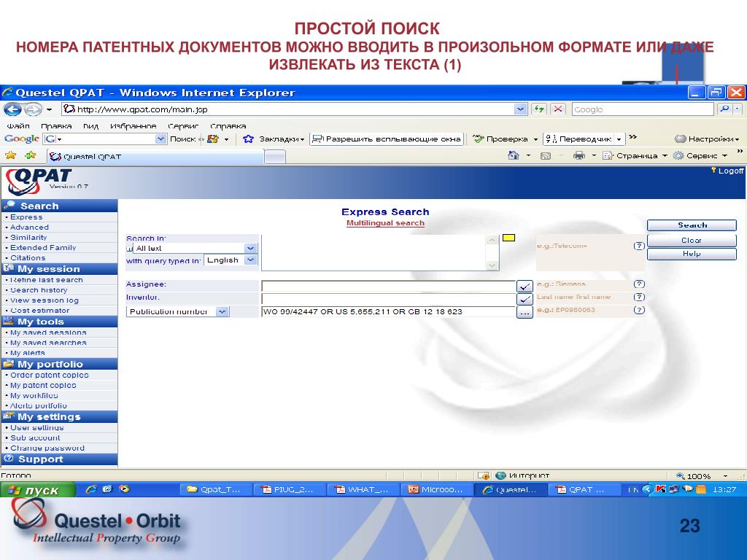This screenshot has width=747, height=560.
Task: Open Cost estimator in sidebar
Action: point(40,311)
